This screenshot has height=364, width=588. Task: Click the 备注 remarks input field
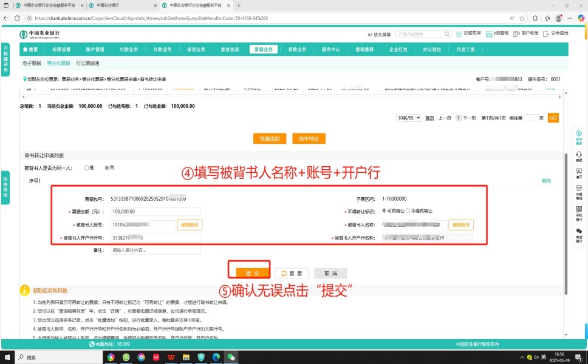[x=156, y=250]
